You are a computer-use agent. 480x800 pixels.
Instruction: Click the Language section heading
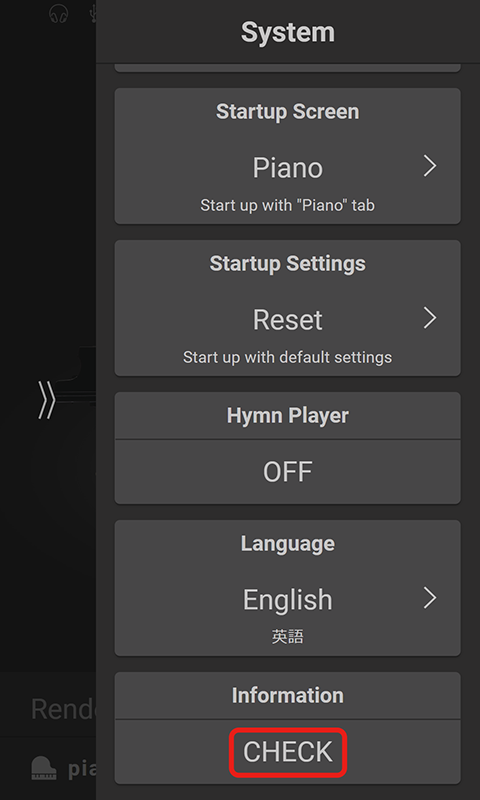288,543
